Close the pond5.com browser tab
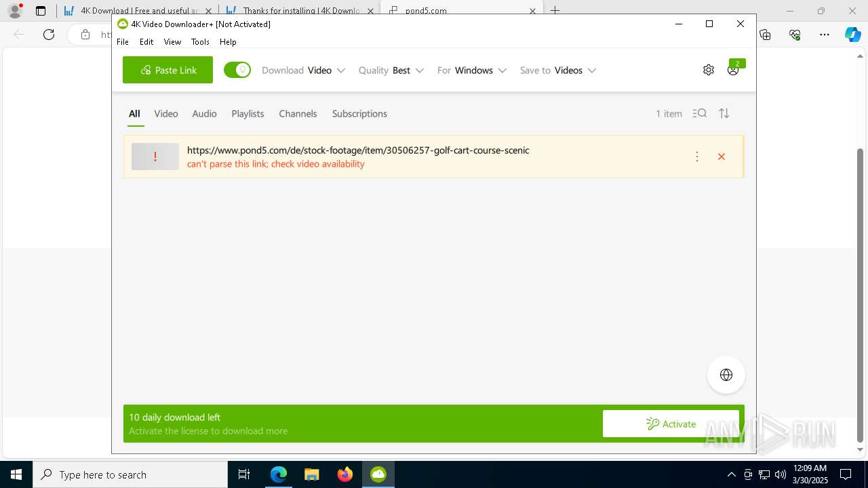 532,11
